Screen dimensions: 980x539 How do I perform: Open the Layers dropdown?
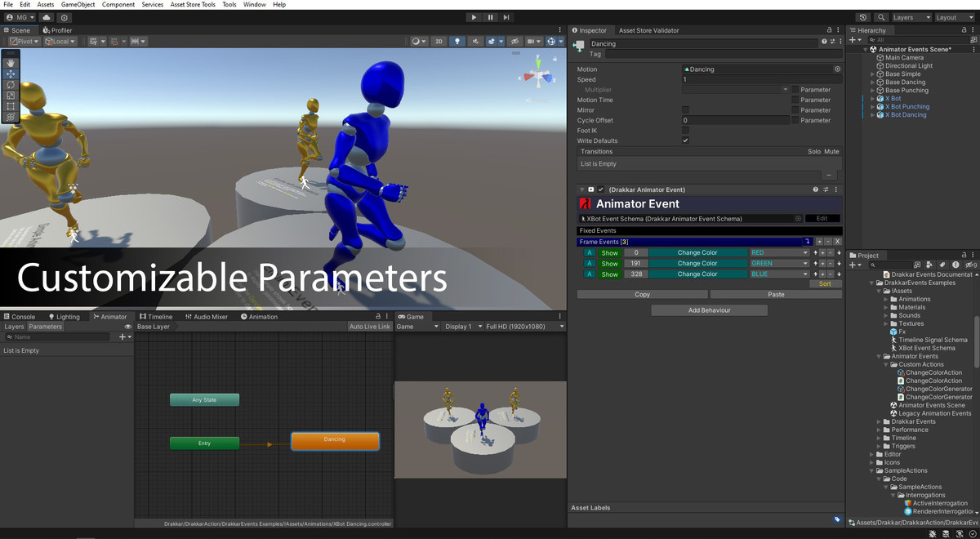[x=911, y=17]
